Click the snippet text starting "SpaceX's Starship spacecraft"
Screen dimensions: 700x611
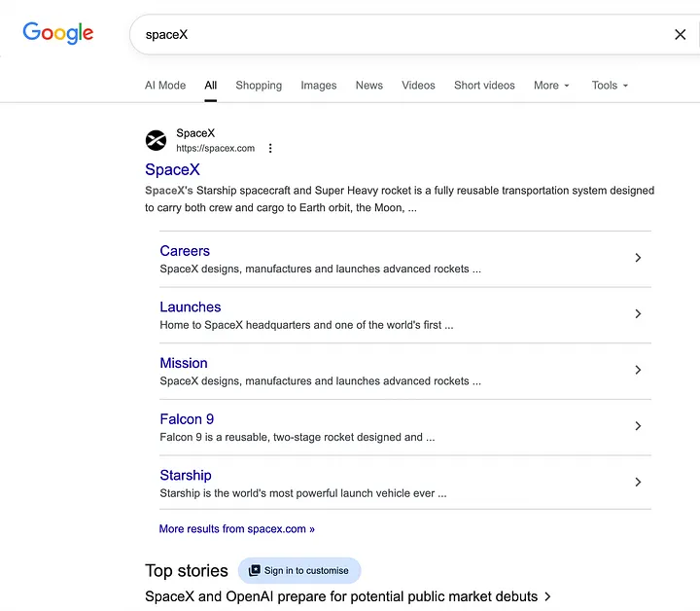[400, 199]
